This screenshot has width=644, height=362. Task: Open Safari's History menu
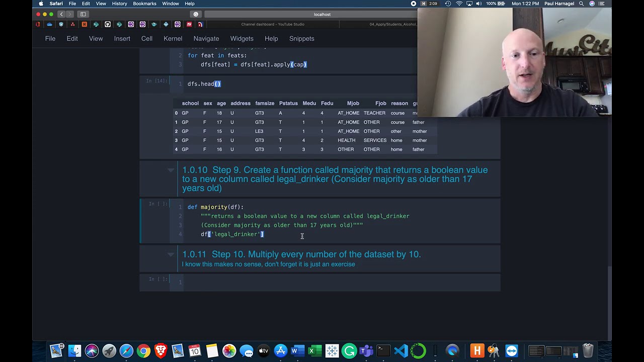(119, 4)
